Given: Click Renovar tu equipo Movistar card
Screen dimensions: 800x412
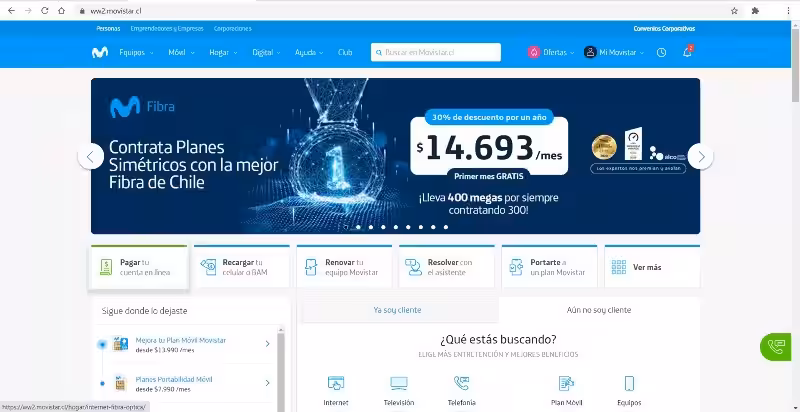Looking at the screenshot, I should (x=344, y=267).
